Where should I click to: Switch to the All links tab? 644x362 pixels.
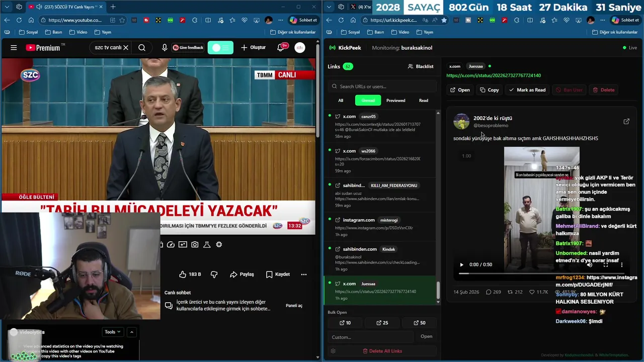click(x=341, y=101)
